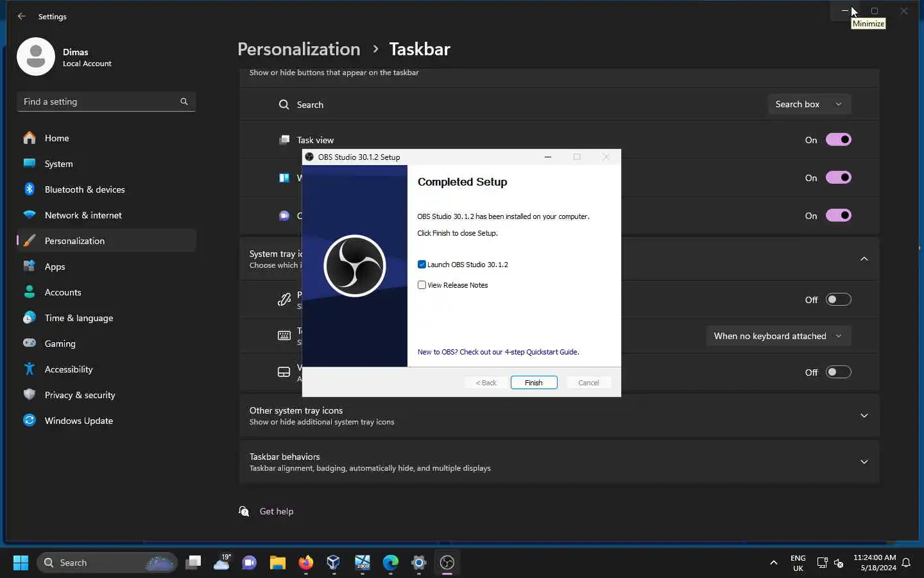Show hidden tray icons chevron
924x578 pixels.
pos(773,563)
